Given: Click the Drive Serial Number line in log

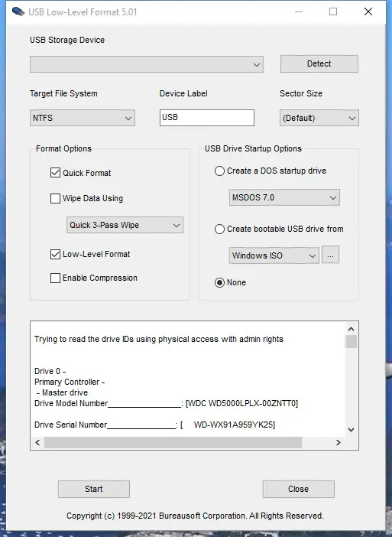Looking at the screenshot, I should (154, 425).
